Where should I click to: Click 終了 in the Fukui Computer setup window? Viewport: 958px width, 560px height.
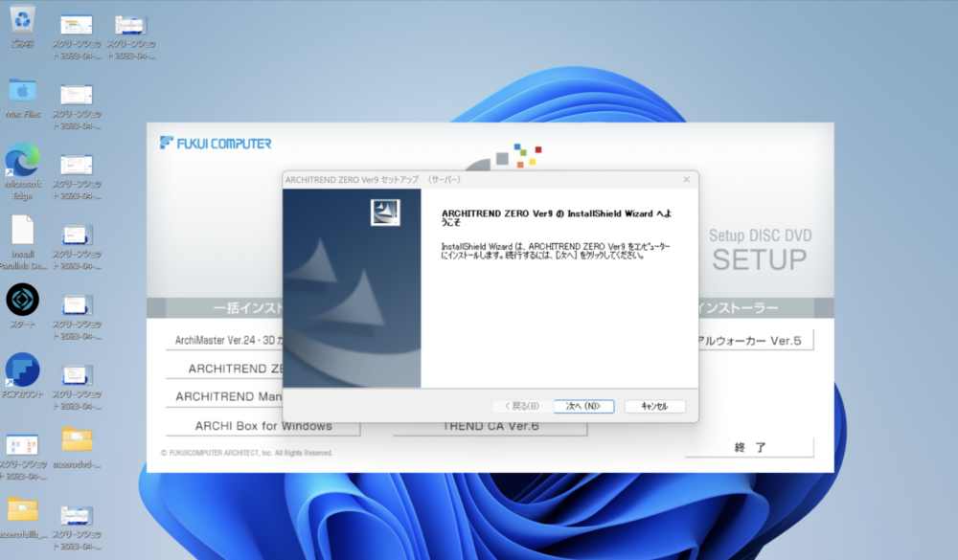[x=750, y=447]
